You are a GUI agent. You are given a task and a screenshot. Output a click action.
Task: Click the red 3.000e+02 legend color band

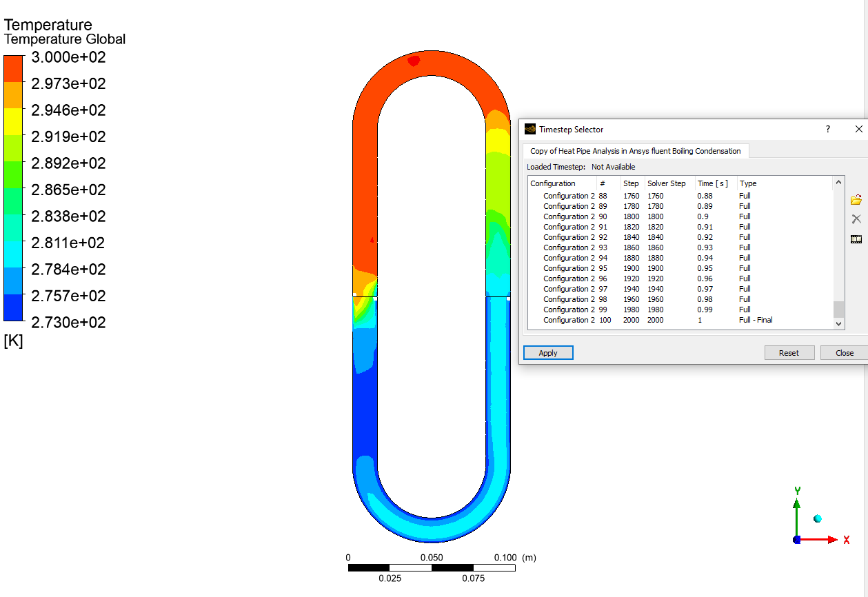coord(13,69)
